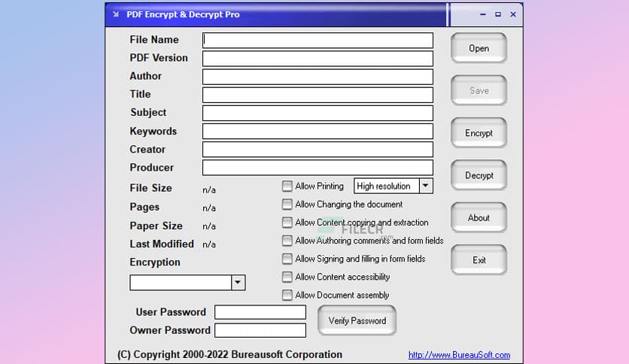Select the Author text field
Viewport: 629px width, 364px height.
click(x=318, y=77)
